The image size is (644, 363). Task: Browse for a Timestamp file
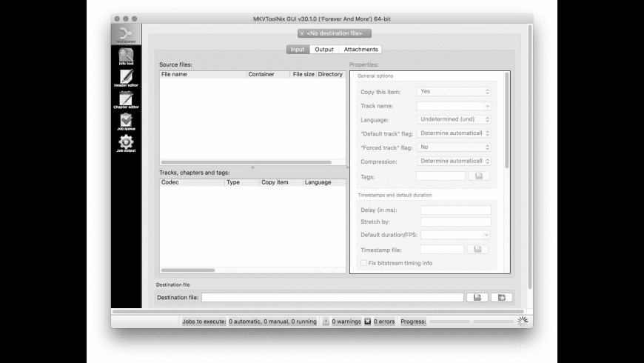[x=477, y=249]
